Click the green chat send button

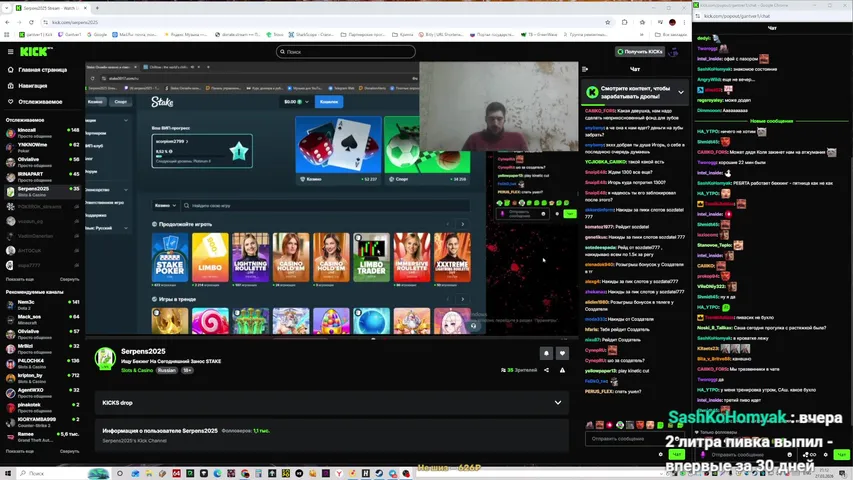[676, 454]
